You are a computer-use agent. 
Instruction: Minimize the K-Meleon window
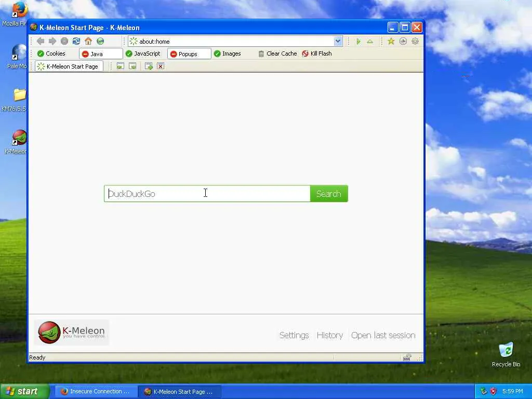point(393,27)
